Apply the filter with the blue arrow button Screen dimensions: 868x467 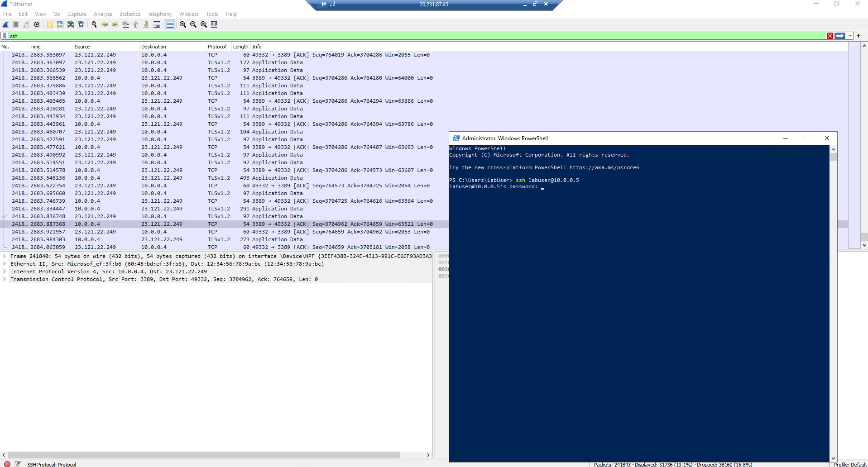tap(840, 36)
